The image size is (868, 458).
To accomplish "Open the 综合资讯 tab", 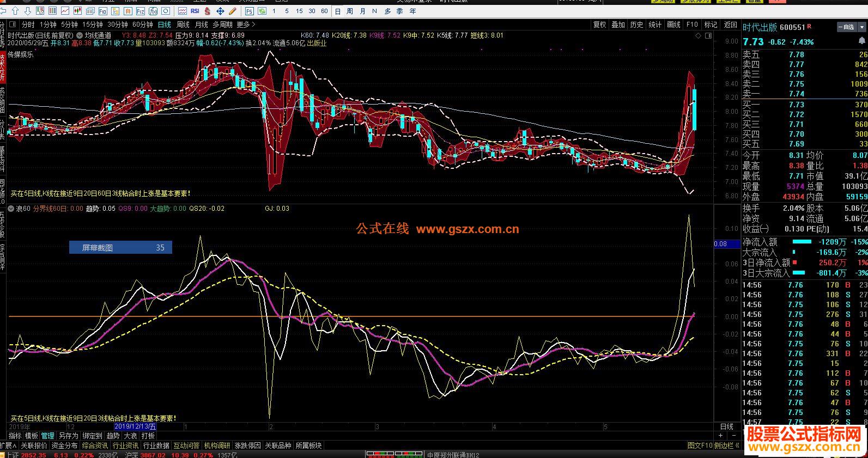I will click(95, 445).
